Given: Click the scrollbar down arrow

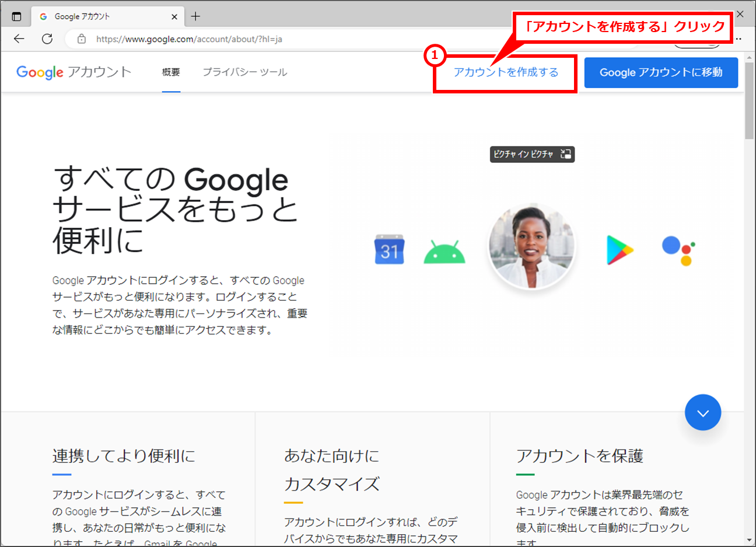Looking at the screenshot, I should click(x=749, y=541).
